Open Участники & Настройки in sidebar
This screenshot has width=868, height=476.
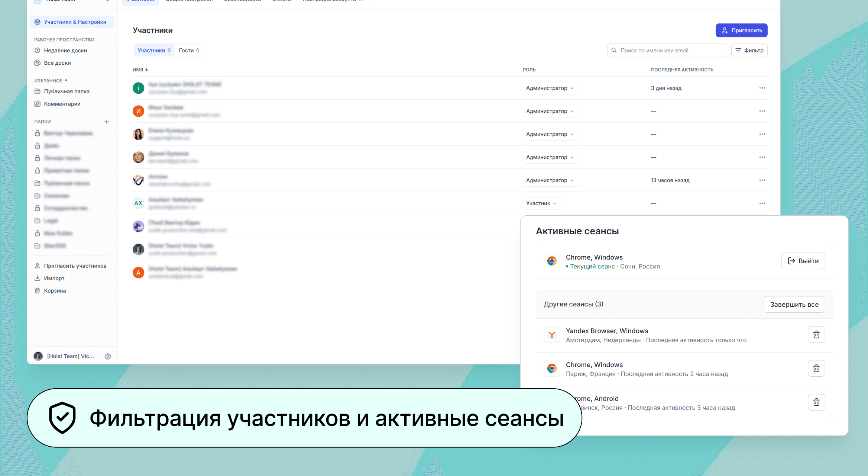72,22
